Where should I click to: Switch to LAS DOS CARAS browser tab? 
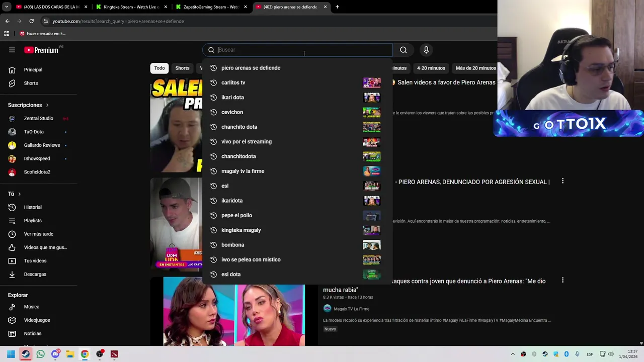(50, 7)
